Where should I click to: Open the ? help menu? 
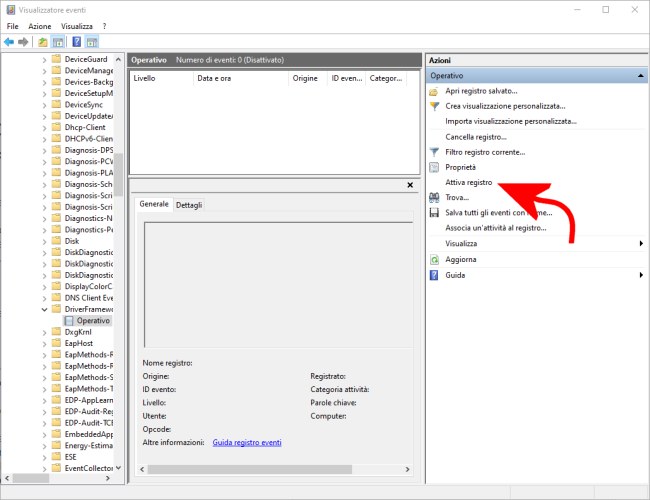click(104, 26)
